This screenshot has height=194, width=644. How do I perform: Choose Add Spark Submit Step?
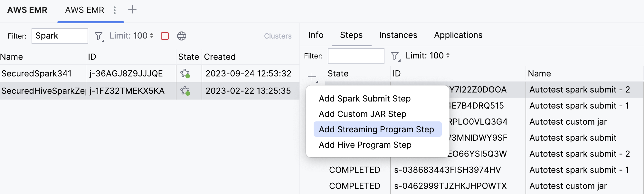(365, 99)
